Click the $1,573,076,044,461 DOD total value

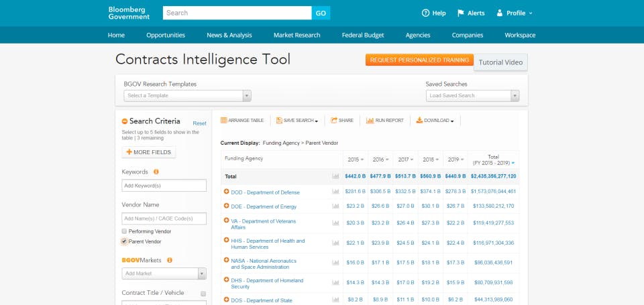click(493, 191)
